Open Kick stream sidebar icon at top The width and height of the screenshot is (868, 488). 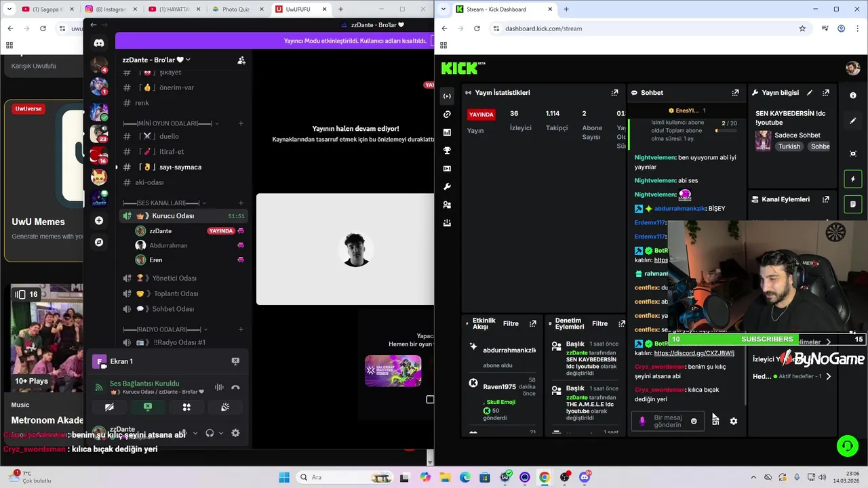[447, 96]
